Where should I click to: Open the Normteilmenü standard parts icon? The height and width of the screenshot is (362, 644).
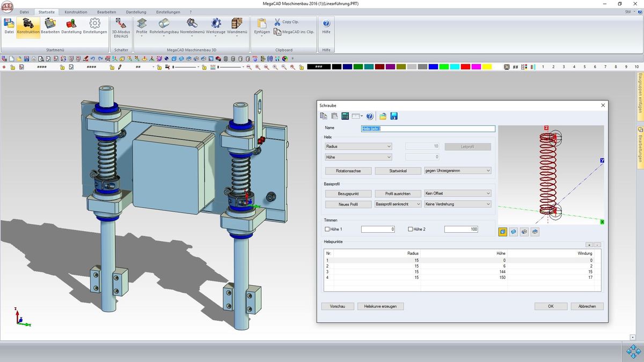pyautogui.click(x=192, y=24)
